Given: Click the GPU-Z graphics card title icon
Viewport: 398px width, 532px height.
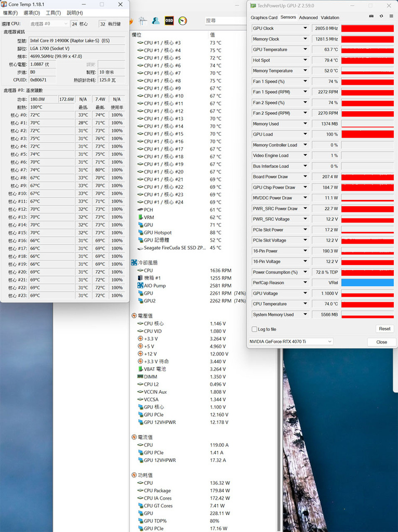Looking at the screenshot, I should [253, 6].
